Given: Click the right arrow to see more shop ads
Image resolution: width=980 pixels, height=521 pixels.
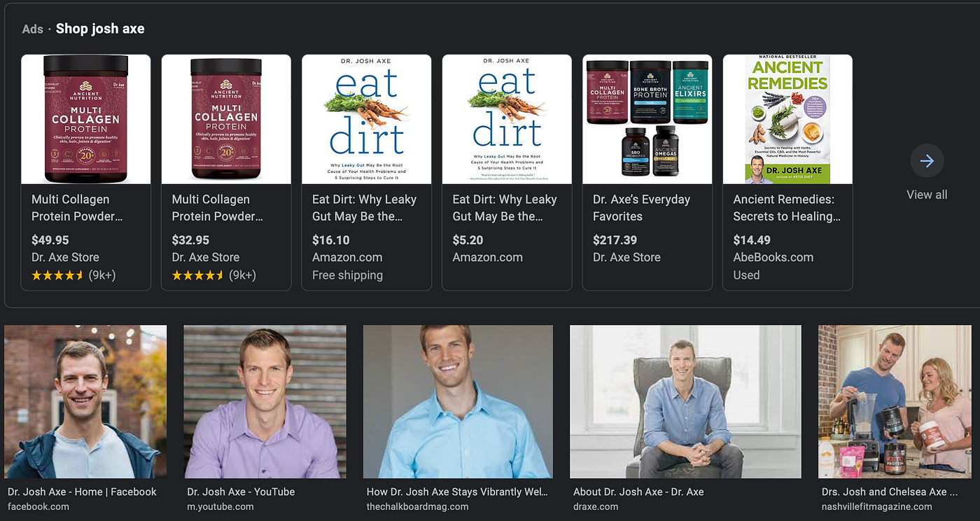Looking at the screenshot, I should (x=927, y=161).
